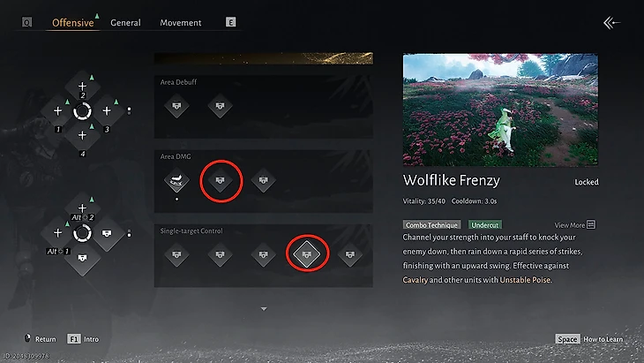644x363 pixels.
Task: Open the options dots beside upper skill wheel
Action: [x=129, y=110]
